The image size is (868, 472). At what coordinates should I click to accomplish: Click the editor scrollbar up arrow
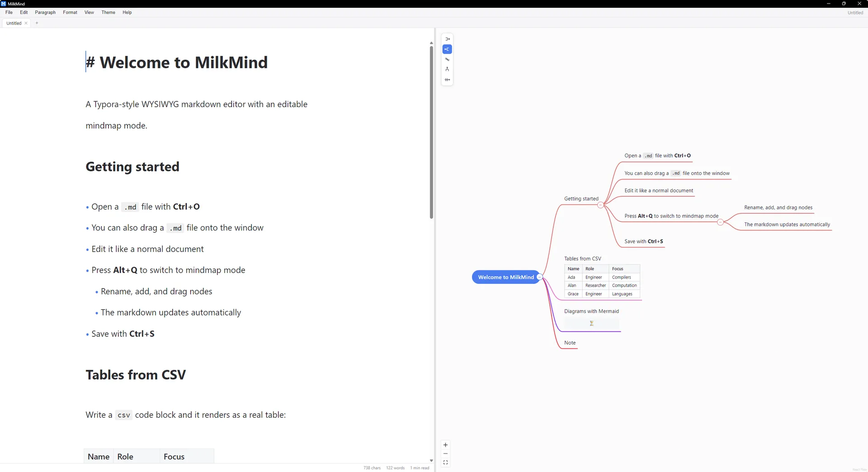pyautogui.click(x=431, y=43)
